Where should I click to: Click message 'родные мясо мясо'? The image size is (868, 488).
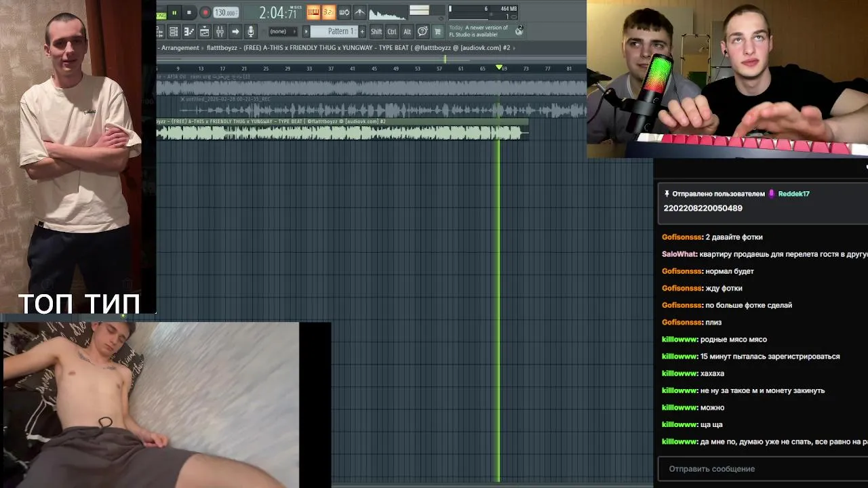[734, 340]
